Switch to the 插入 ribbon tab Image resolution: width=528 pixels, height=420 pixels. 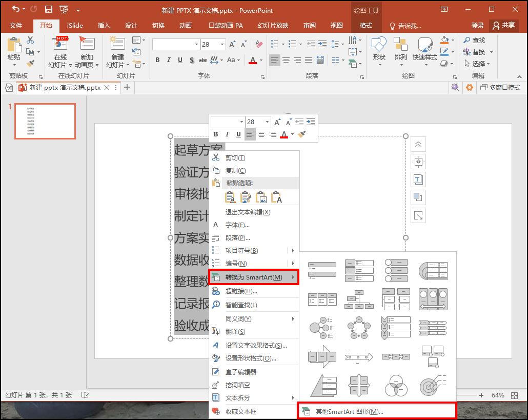coord(104,25)
